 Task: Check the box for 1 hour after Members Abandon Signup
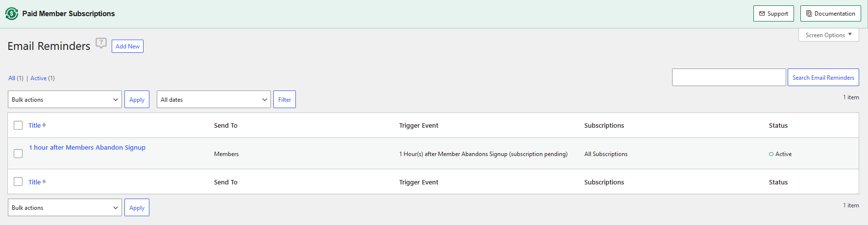[x=18, y=154]
